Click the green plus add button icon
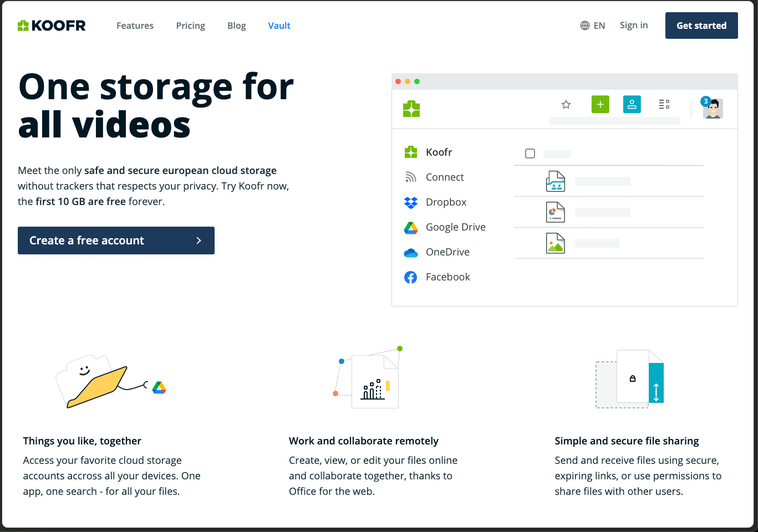The height and width of the screenshot is (532, 758). coord(601,104)
